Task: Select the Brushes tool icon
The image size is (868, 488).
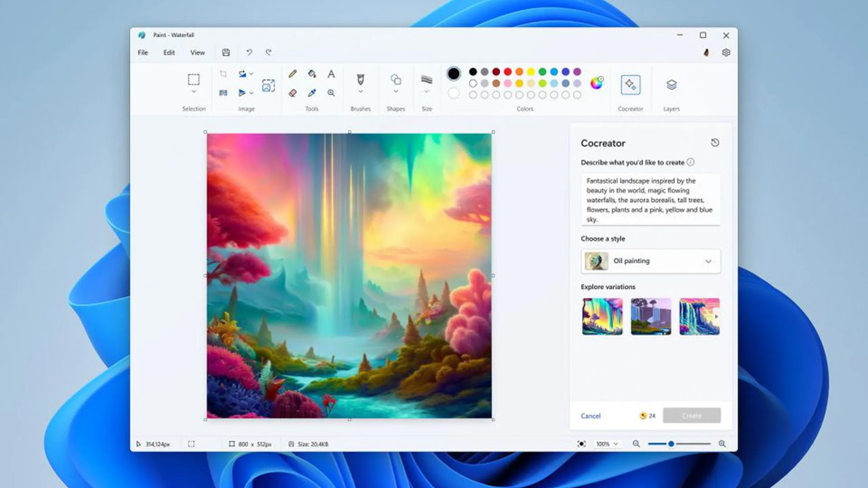Action: coord(360,79)
